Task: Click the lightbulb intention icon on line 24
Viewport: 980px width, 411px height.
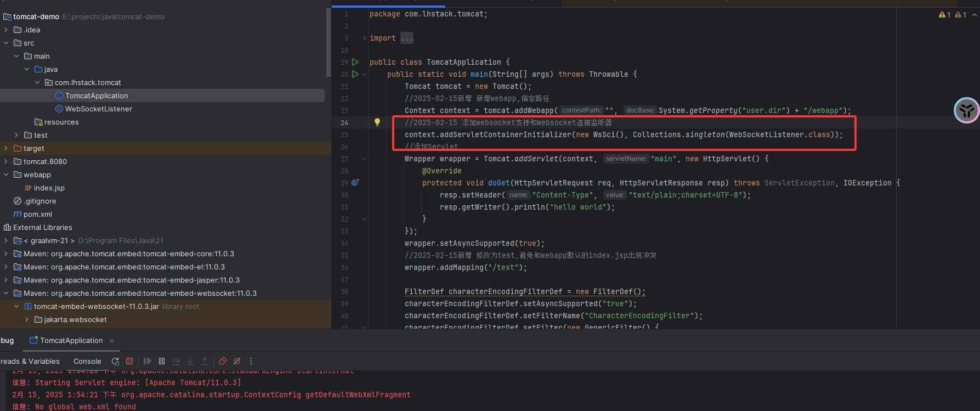Action: point(377,122)
